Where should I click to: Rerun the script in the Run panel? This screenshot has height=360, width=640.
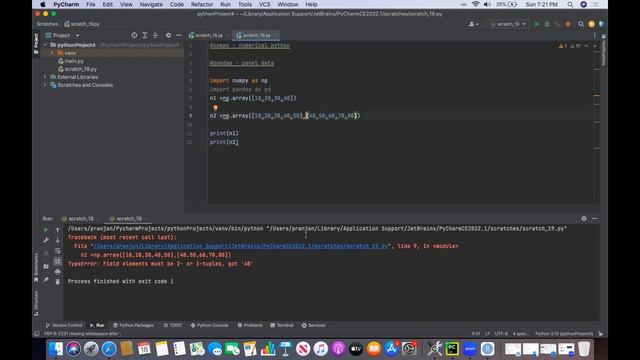[46, 230]
